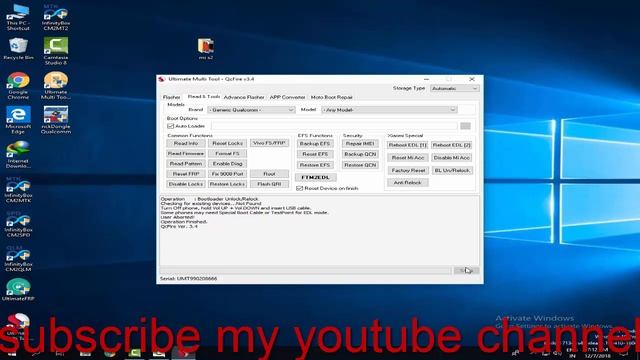
Task: Select the Ultimate Multi Tool desktop icon
Action: pos(56,86)
